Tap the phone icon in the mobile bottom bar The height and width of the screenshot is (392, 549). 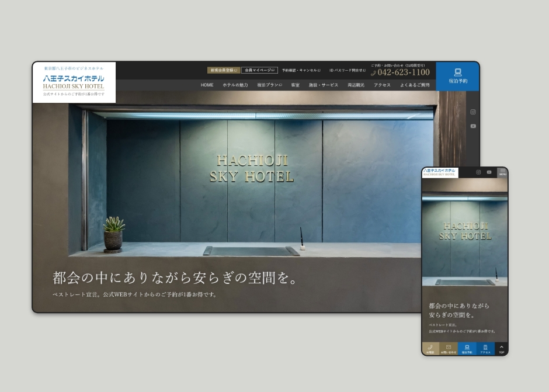point(430,349)
